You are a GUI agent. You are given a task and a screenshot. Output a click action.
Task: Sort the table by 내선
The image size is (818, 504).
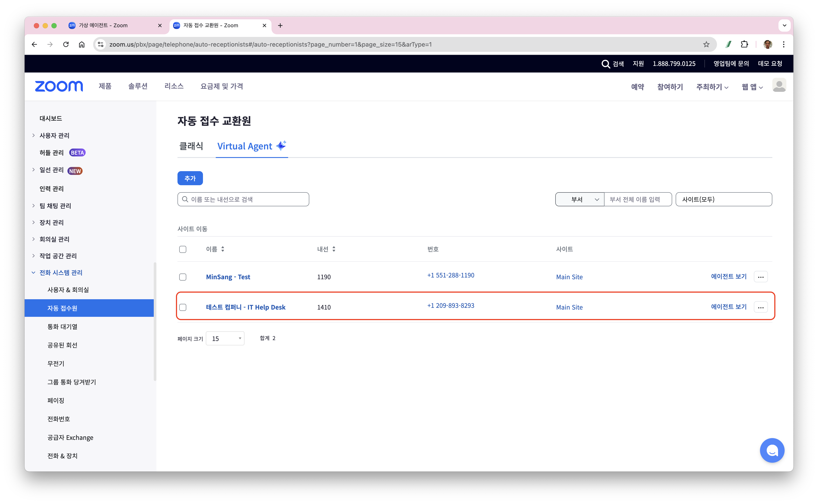333,249
